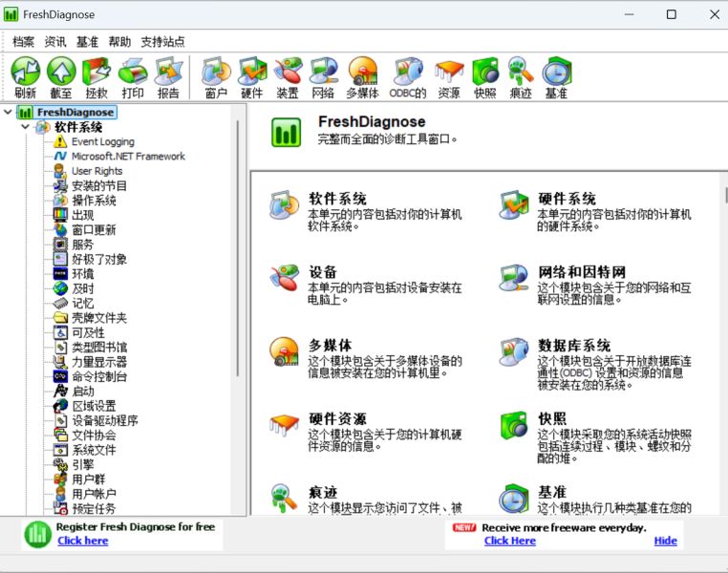Open the 基准 menu in menu bar
This screenshot has width=728, height=573.
[87, 42]
